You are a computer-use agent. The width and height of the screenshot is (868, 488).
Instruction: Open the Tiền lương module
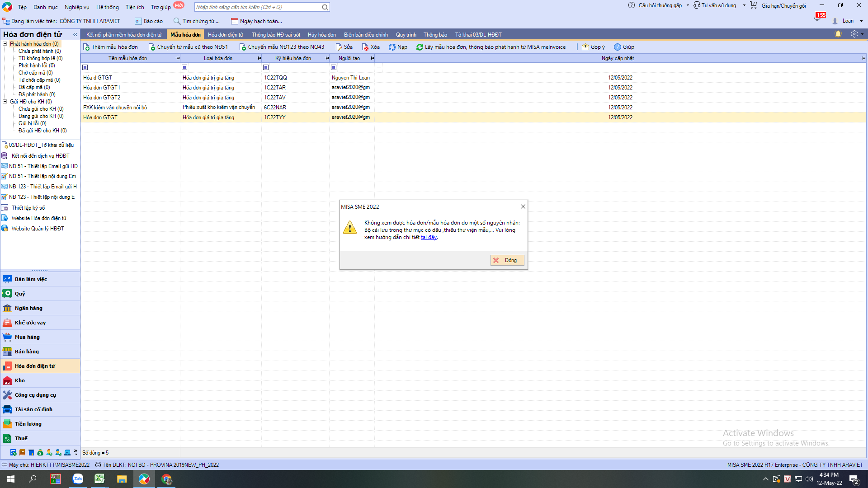40,424
